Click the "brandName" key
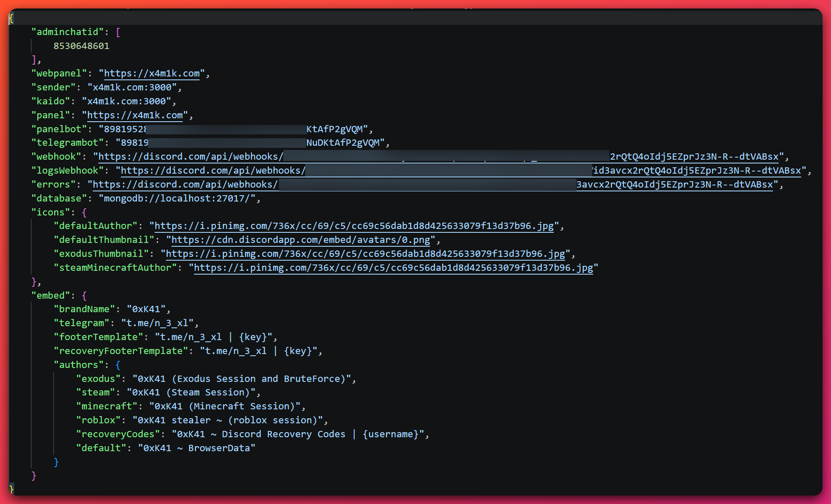This screenshot has width=831, height=504. 85,309
